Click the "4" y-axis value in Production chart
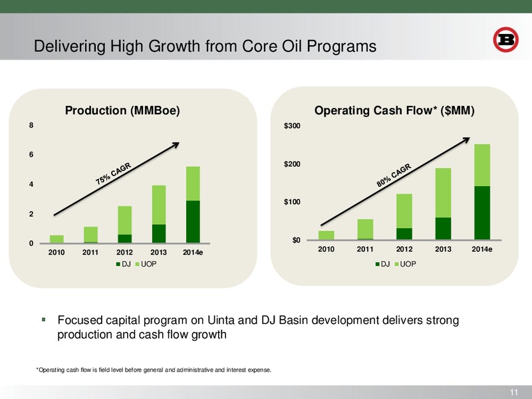This screenshot has width=532, height=399. pos(31,184)
